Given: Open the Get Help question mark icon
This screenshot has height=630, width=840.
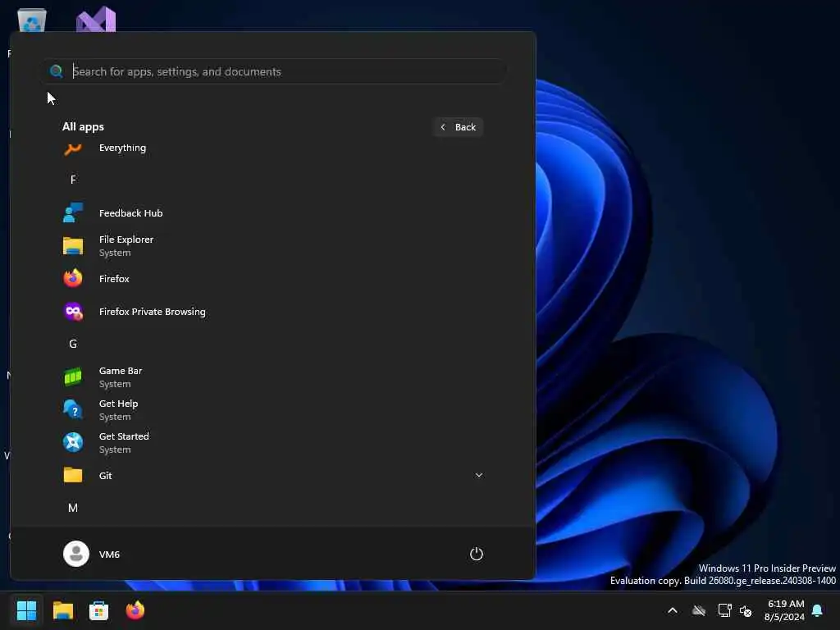Looking at the screenshot, I should pyautogui.click(x=73, y=410).
